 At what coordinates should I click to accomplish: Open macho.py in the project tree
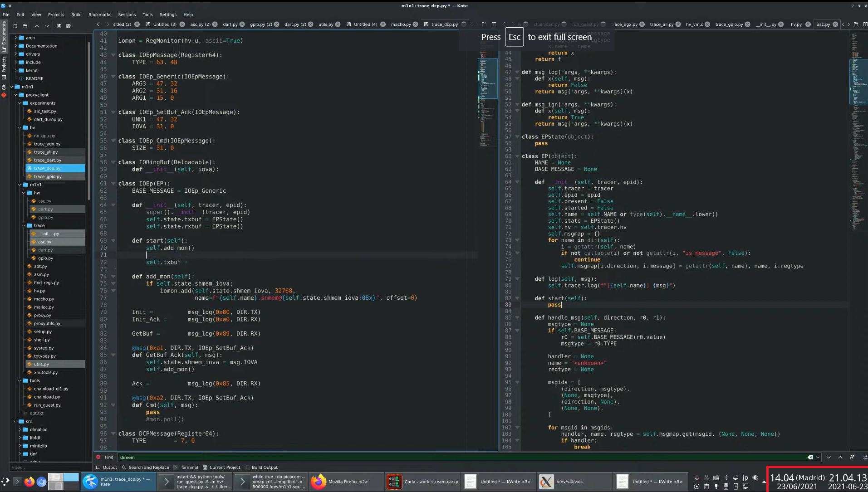(44, 299)
